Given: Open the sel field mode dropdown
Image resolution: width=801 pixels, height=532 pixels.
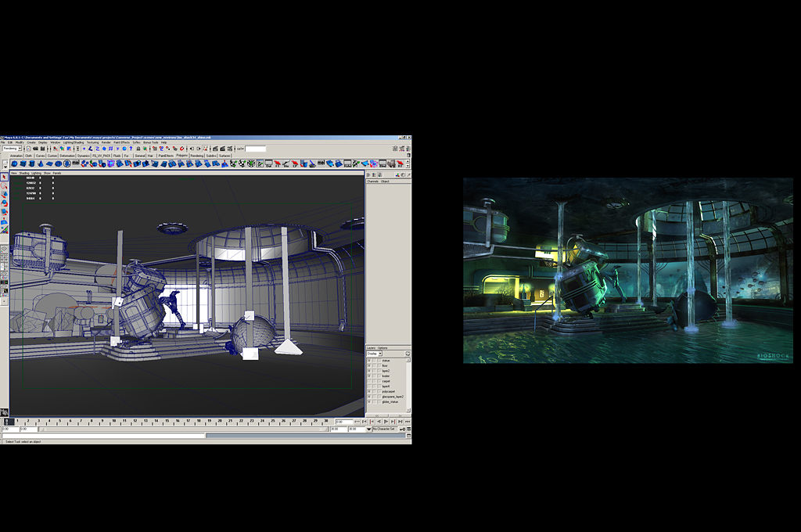Looking at the screenshot, I should 240,149.
